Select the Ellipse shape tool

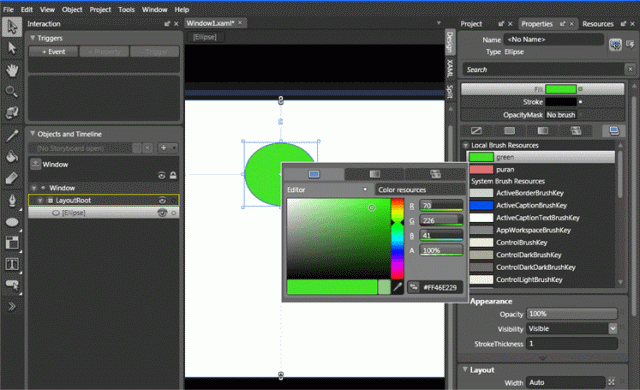[12, 222]
